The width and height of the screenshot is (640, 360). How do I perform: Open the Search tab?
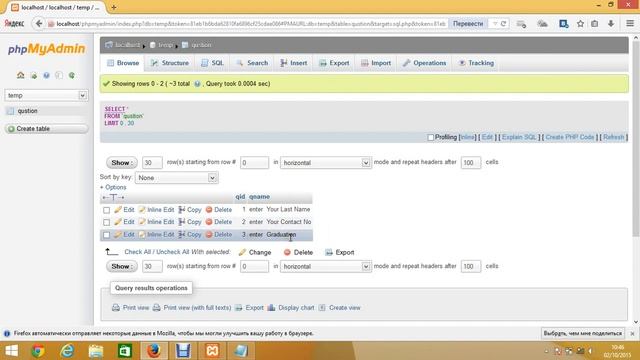coord(252,63)
